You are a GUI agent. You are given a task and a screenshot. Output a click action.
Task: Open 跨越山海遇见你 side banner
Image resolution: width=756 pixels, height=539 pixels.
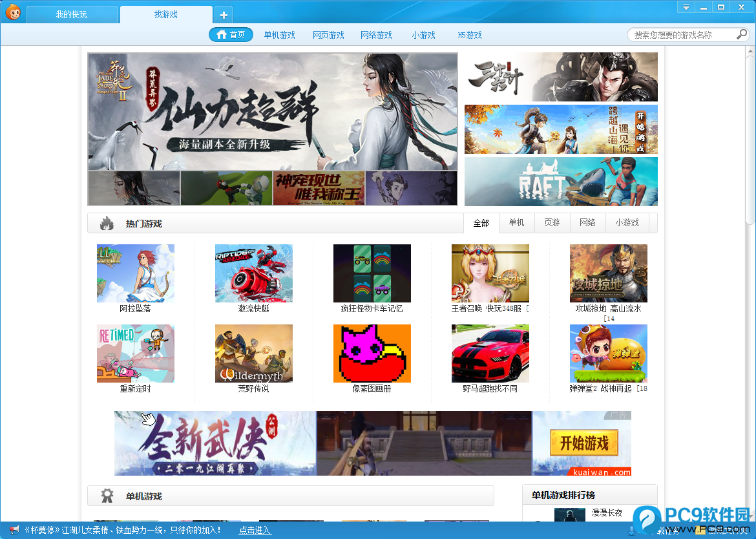point(561,129)
